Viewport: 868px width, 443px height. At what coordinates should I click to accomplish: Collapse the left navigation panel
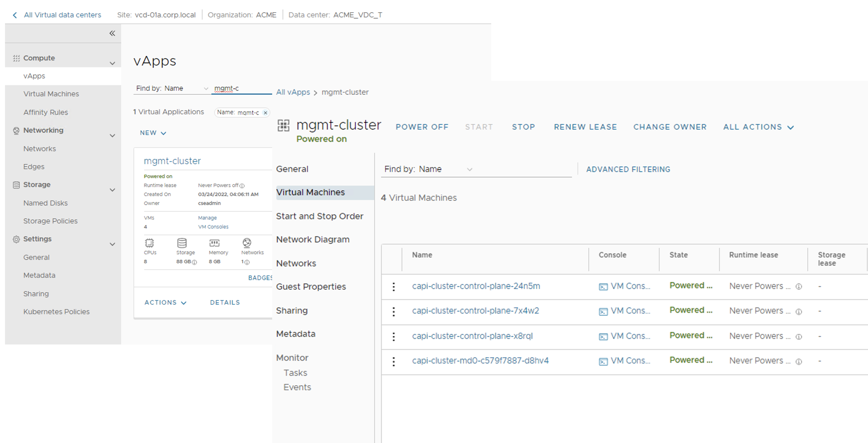click(x=112, y=33)
